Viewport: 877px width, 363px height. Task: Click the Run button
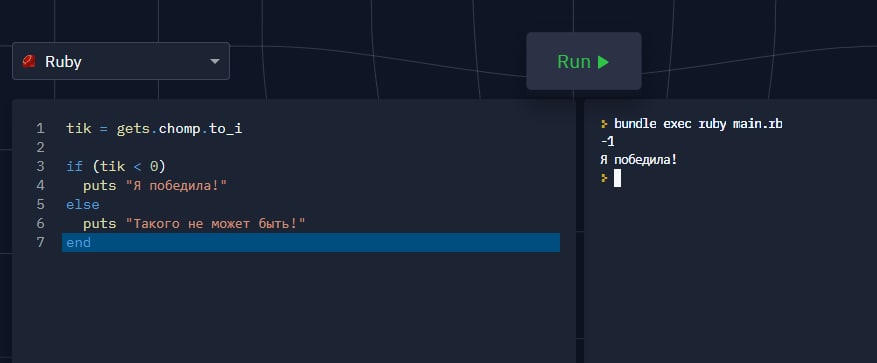coord(583,61)
